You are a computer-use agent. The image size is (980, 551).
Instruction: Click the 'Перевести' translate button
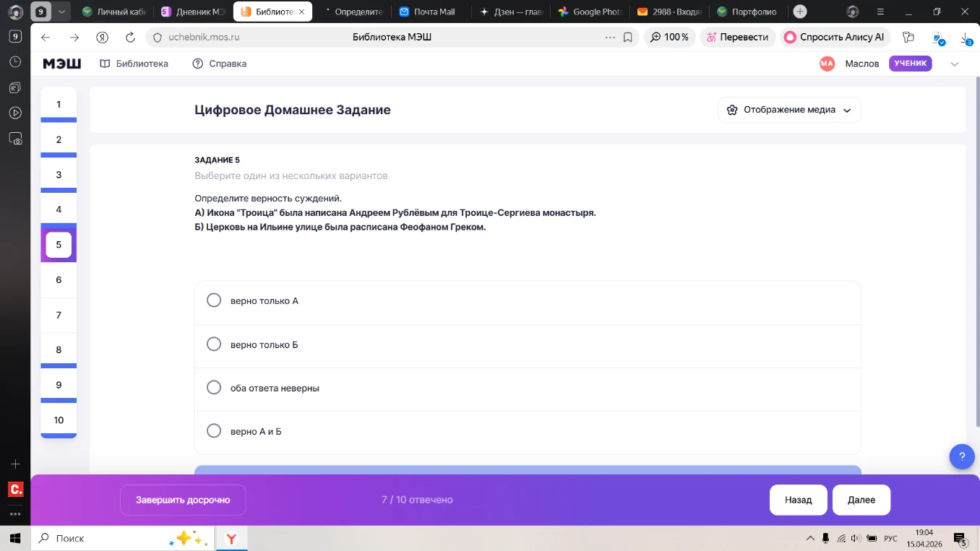pyautogui.click(x=737, y=38)
